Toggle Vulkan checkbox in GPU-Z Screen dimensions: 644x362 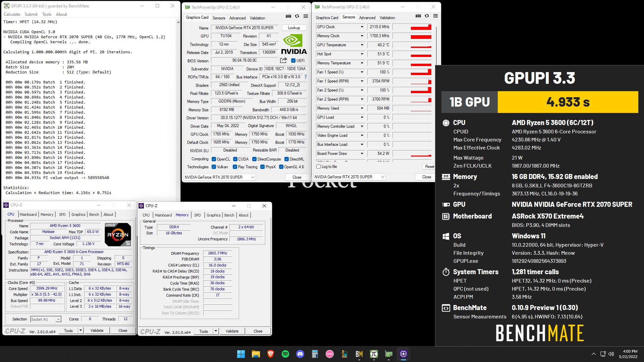pyautogui.click(x=214, y=167)
